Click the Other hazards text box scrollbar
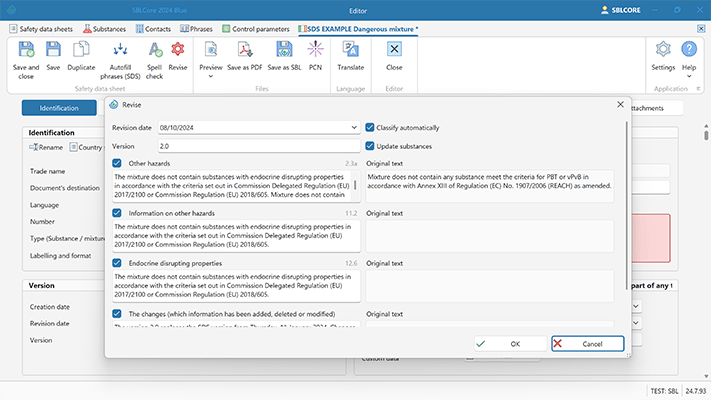This screenshot has height=400, width=711. 356,185
